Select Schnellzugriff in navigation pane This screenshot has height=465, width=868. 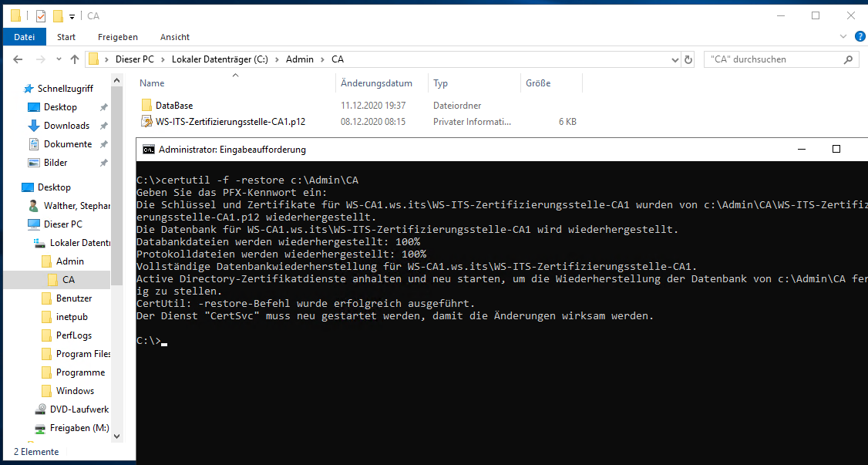coord(65,89)
